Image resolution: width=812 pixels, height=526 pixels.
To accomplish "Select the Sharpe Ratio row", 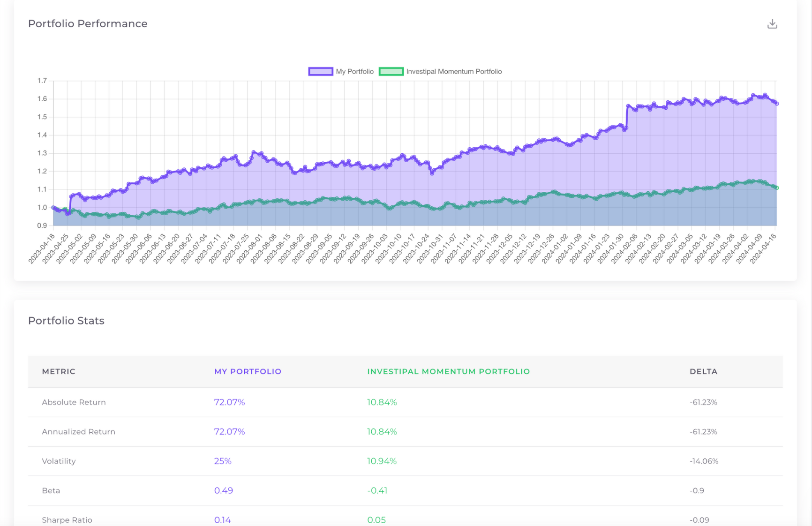I will point(67,519).
